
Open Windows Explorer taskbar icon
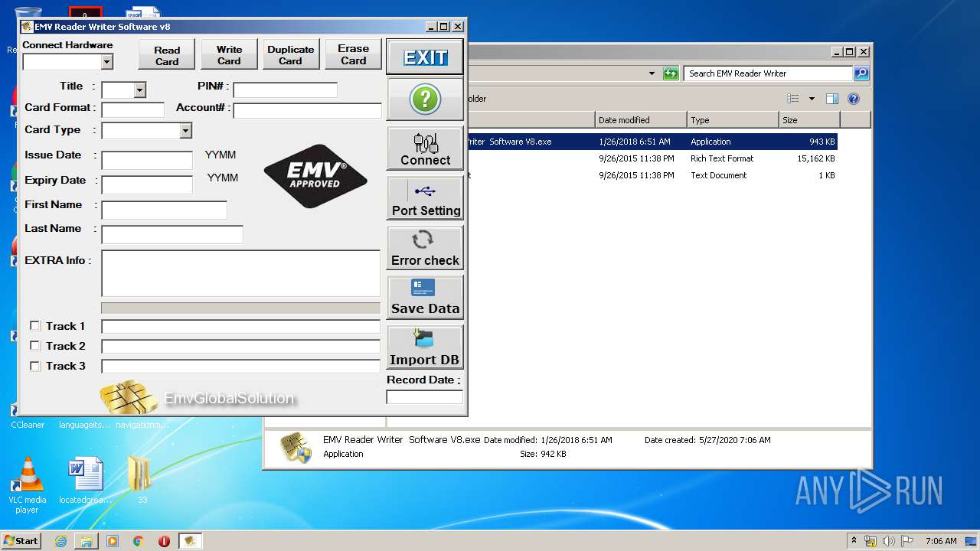point(87,541)
